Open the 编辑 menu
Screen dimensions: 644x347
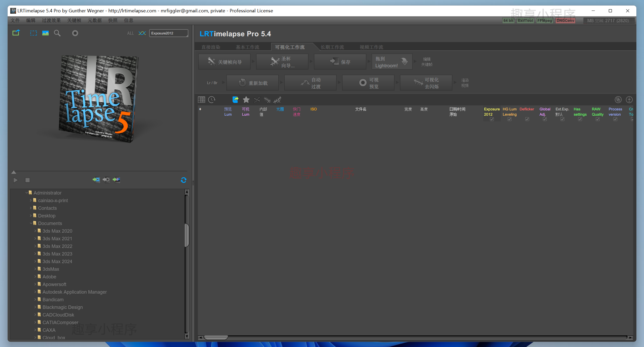(x=31, y=21)
